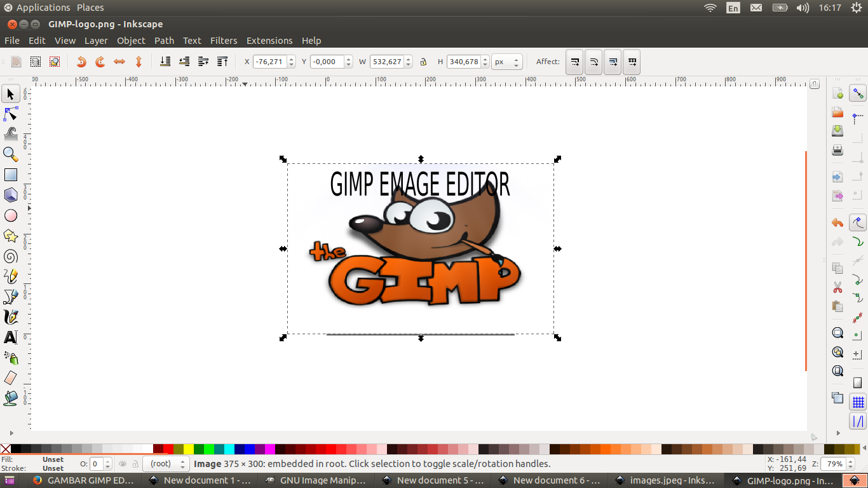This screenshot has height=488, width=868.
Task: Select the Ellipse circle tool
Action: [11, 215]
